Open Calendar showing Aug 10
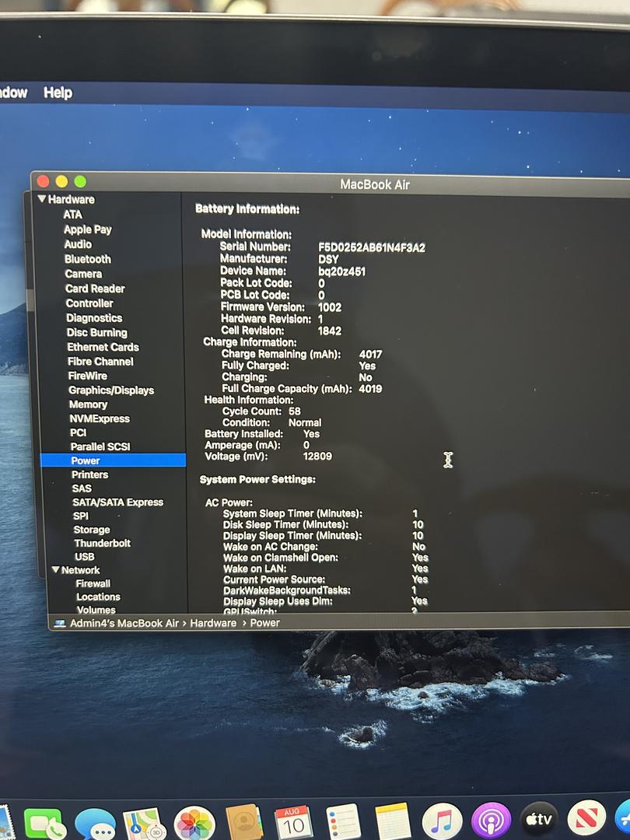Viewport: 630px width, 840px height. [293, 823]
